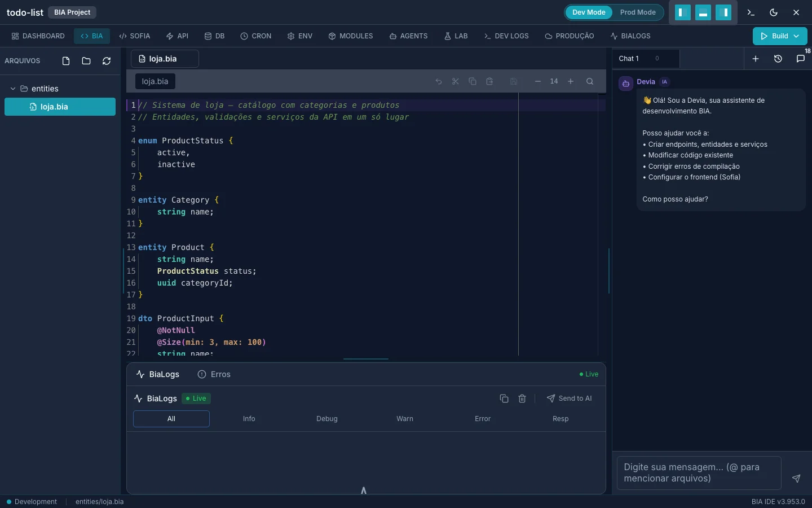Select the All log filter
Viewport: 812px width, 508px height.
(171, 419)
